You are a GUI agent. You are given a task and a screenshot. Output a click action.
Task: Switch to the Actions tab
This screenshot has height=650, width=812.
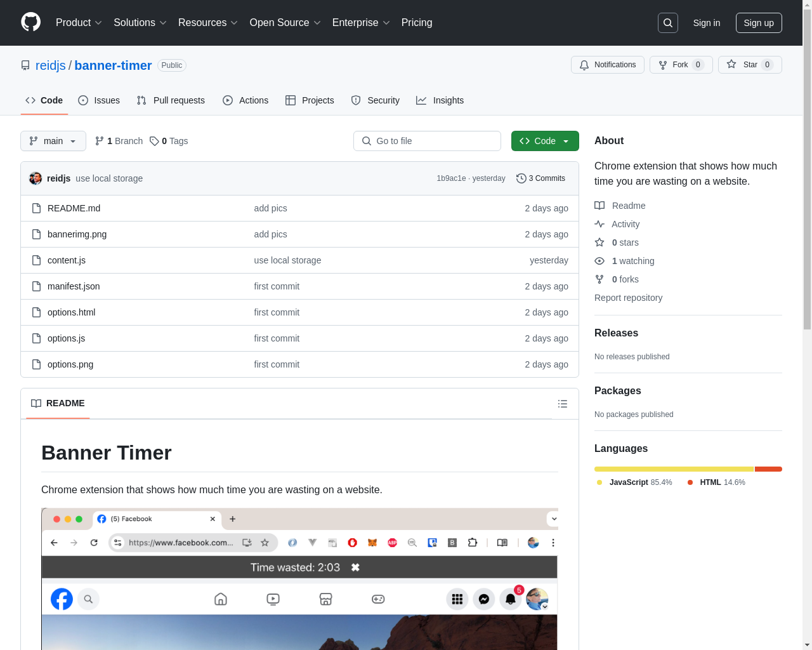point(246,100)
